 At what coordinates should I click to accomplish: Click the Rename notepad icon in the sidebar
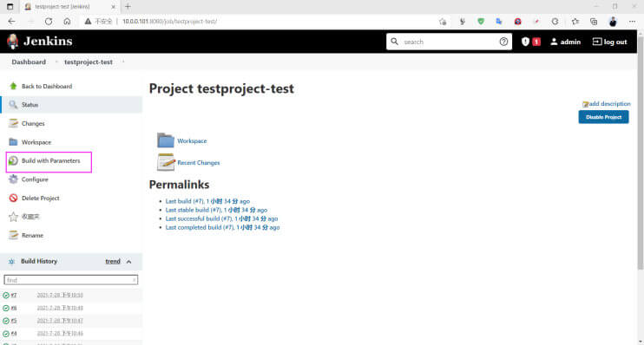[13, 235]
